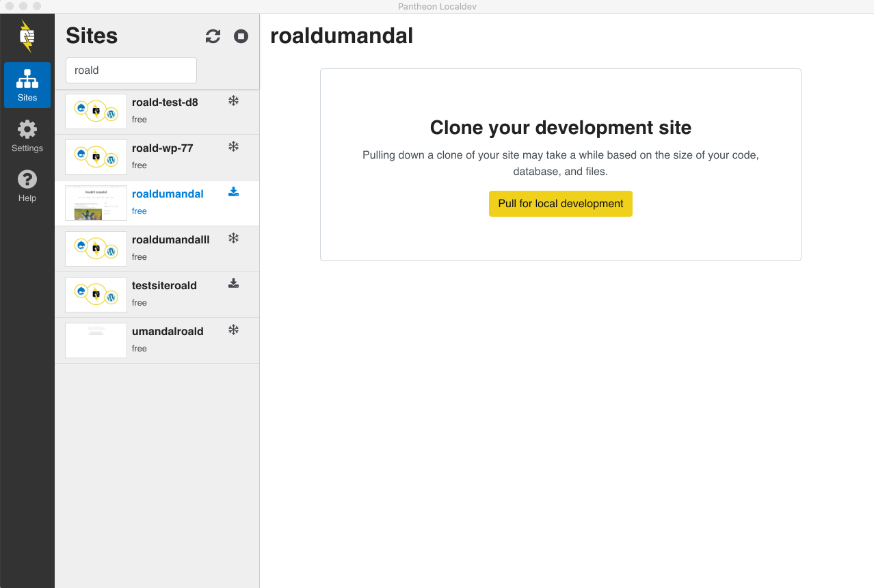This screenshot has height=588, width=874.
Task: Click the 'Pantheon Localdev' window title
Action: [x=437, y=6]
